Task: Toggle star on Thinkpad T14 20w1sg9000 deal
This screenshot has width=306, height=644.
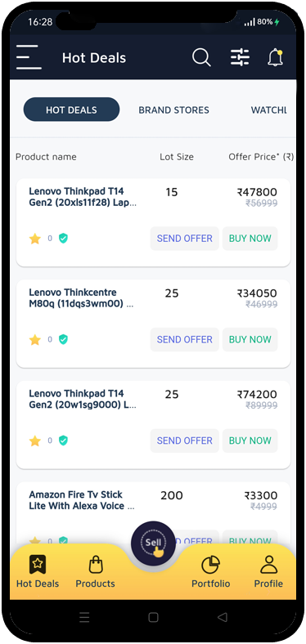Action: [x=35, y=441]
